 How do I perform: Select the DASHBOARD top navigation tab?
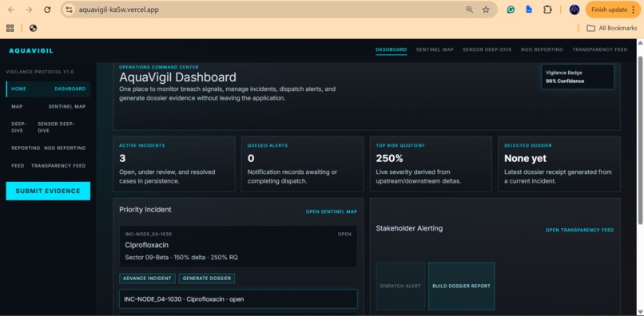coord(391,49)
